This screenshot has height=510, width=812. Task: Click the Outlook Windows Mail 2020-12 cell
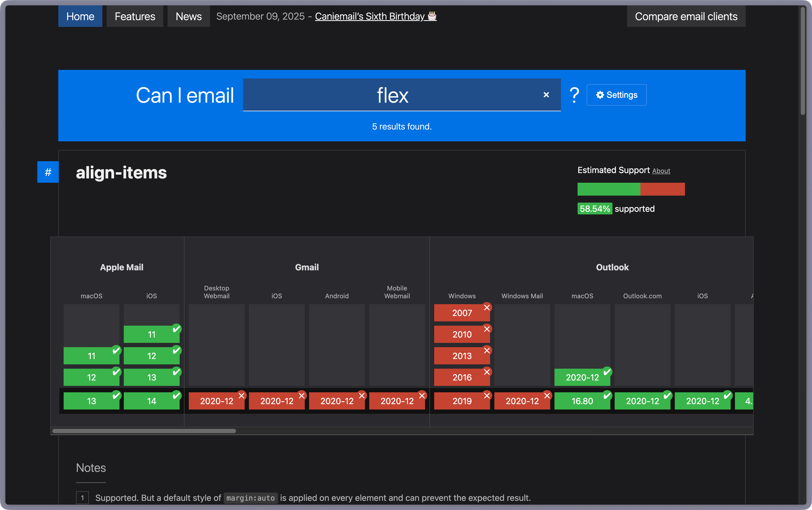tap(522, 401)
